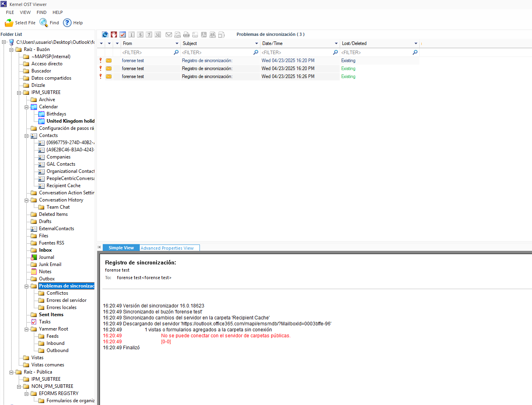Viewport: 532px width, 405px height.
Task: Click the envelope MSG save icon
Action: click(x=169, y=35)
